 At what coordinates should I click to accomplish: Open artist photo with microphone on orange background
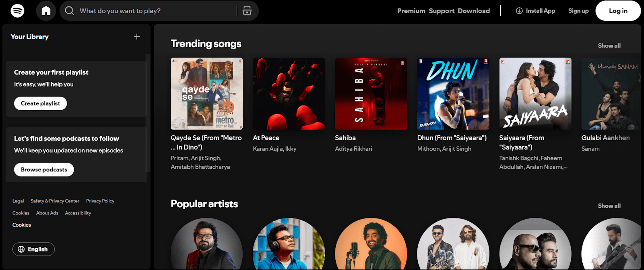pyautogui.click(x=371, y=244)
